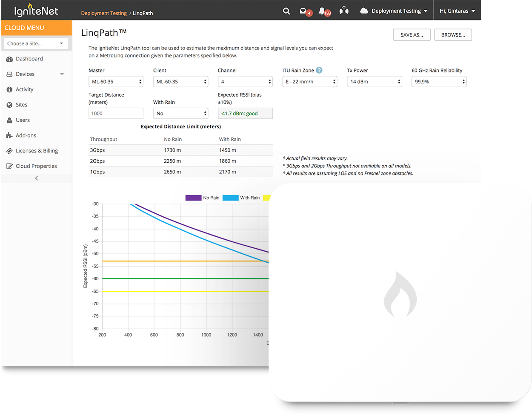
Task: Open the Master model dropdown
Action: click(116, 81)
